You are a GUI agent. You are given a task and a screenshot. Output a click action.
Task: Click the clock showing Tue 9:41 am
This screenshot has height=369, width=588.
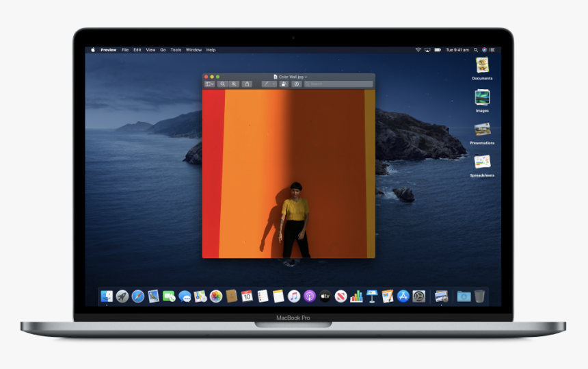(x=457, y=50)
